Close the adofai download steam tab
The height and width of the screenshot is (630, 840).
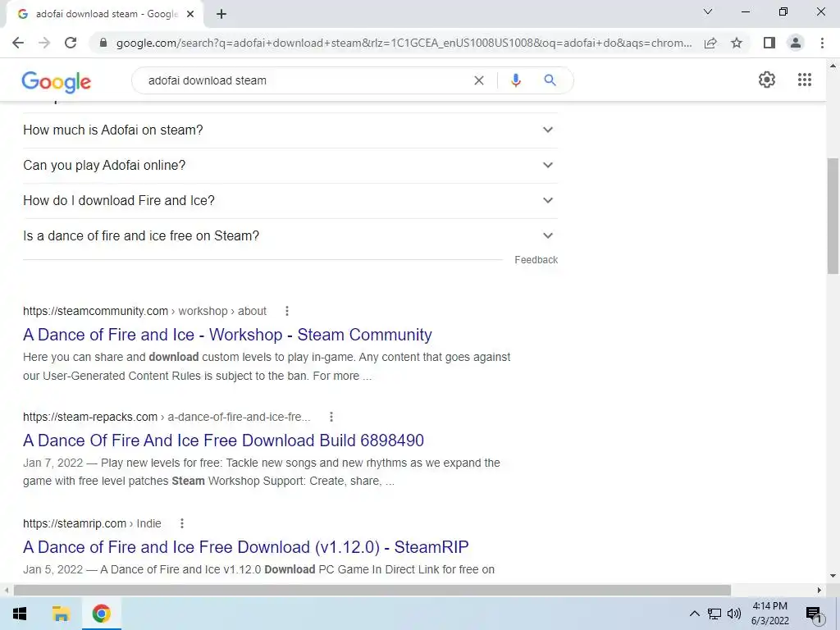pyautogui.click(x=190, y=14)
